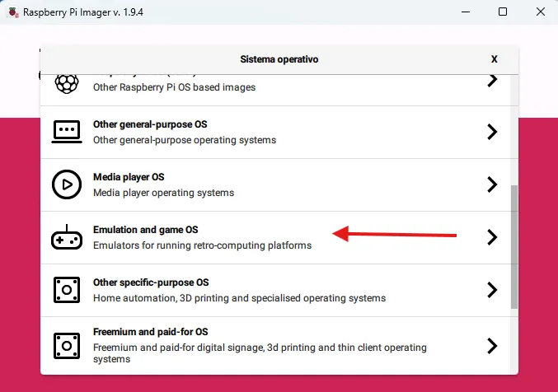Select the 'Other general-purpose OS' title
Viewport: 558px width, 392px height.
point(150,124)
